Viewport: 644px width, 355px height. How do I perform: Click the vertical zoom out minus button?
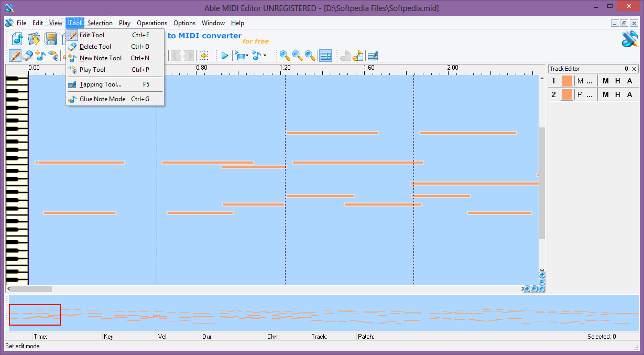point(542,282)
